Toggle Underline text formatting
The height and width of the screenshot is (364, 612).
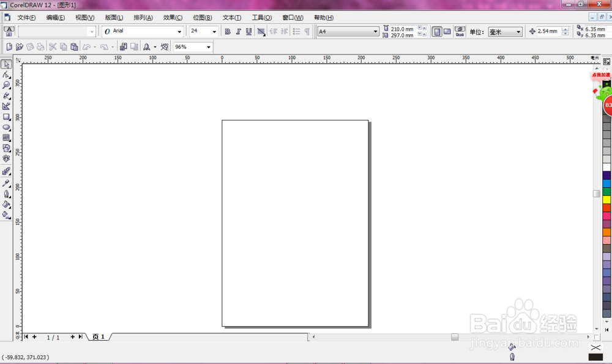pyautogui.click(x=248, y=32)
